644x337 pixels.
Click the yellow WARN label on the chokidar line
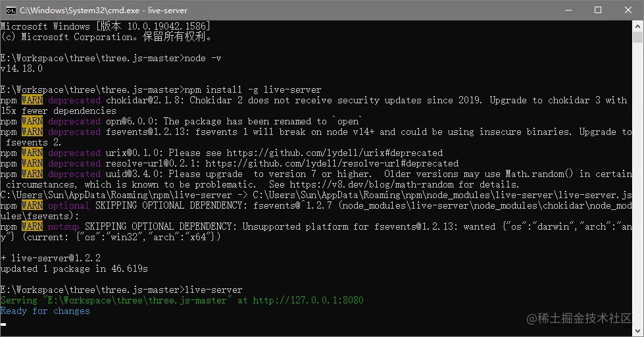coord(32,100)
